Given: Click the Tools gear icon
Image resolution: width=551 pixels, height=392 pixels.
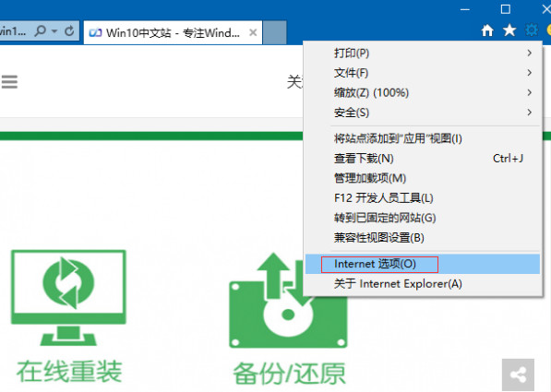Looking at the screenshot, I should (532, 30).
